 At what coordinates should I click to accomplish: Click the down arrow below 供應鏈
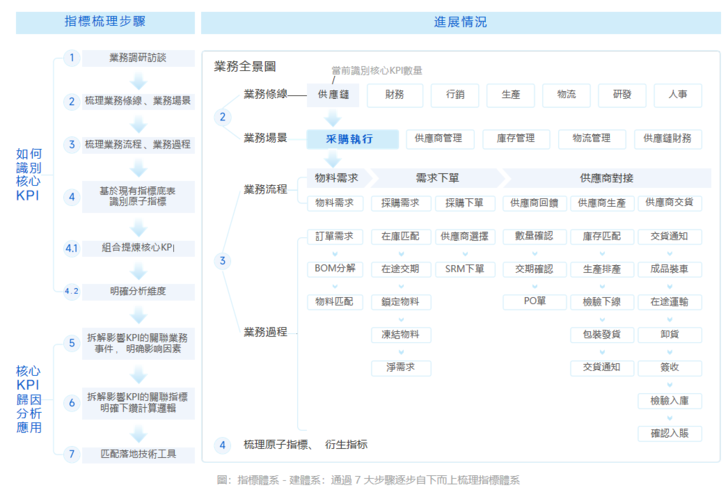[333, 116]
